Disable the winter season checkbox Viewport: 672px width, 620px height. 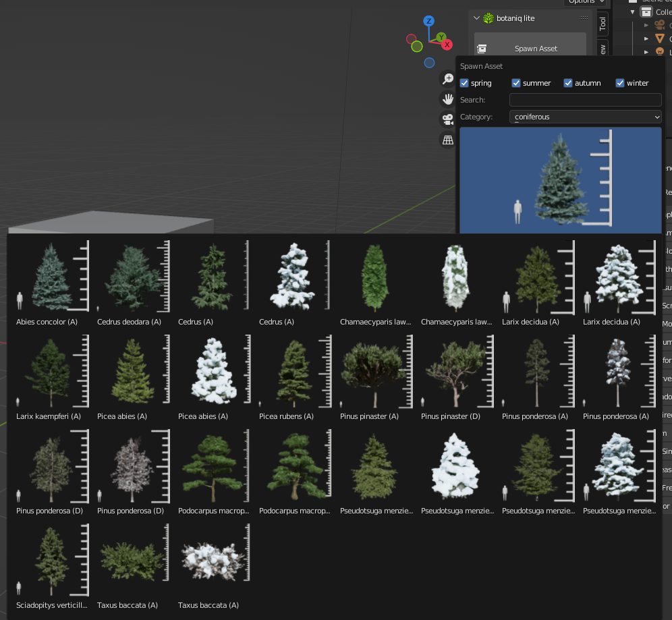620,83
